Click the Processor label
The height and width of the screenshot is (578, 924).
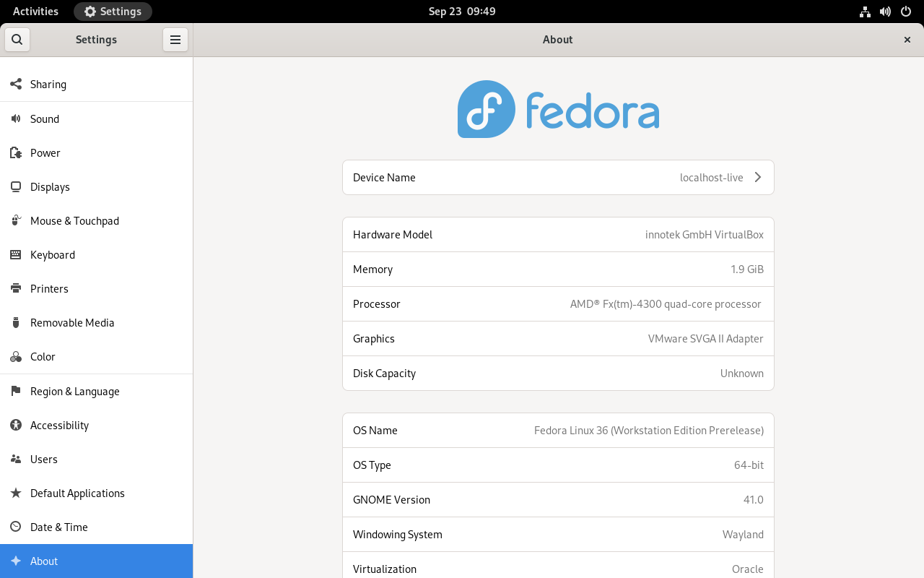pyautogui.click(x=377, y=304)
